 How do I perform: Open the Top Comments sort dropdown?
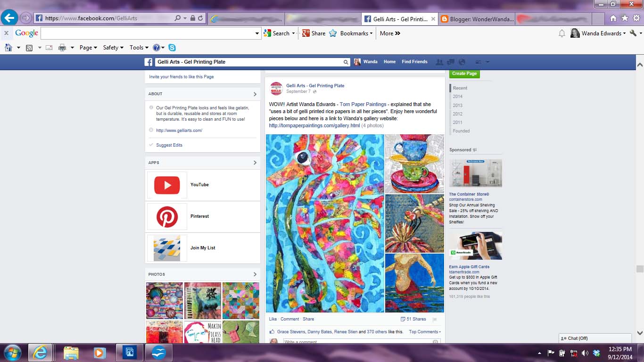click(x=425, y=332)
